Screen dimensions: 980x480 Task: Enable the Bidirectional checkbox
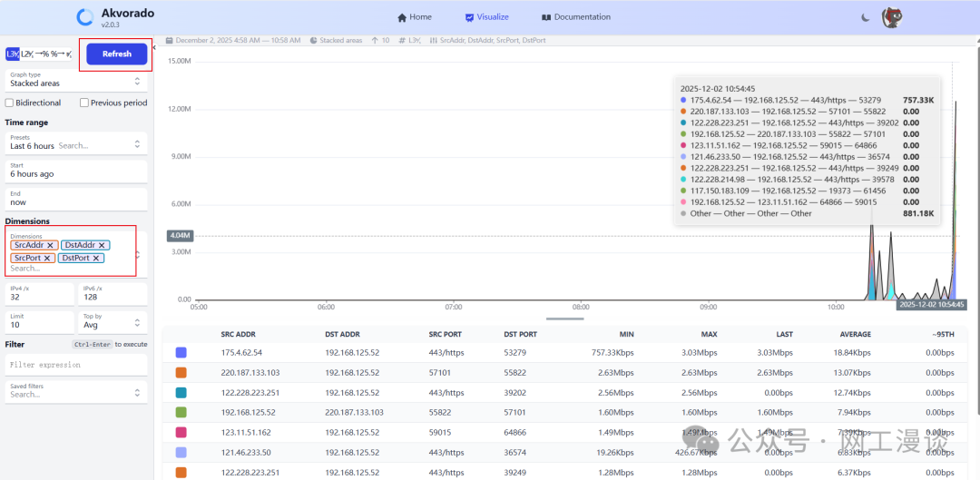[x=9, y=103]
